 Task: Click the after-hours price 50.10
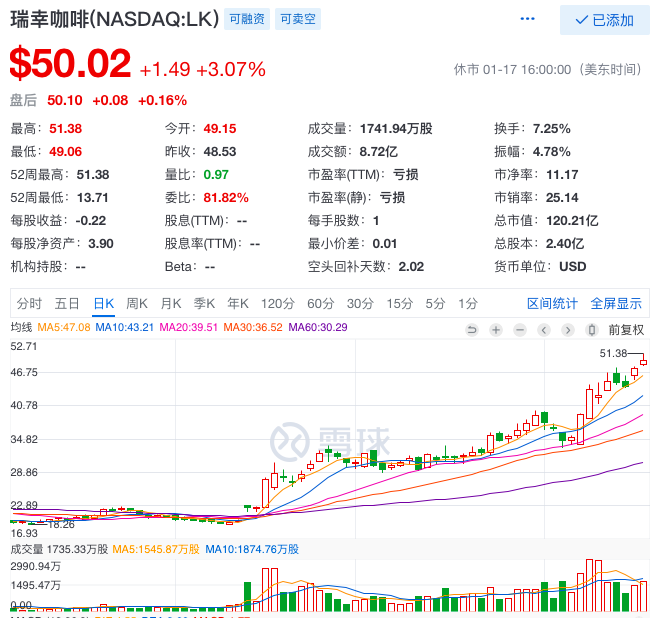click(64, 100)
